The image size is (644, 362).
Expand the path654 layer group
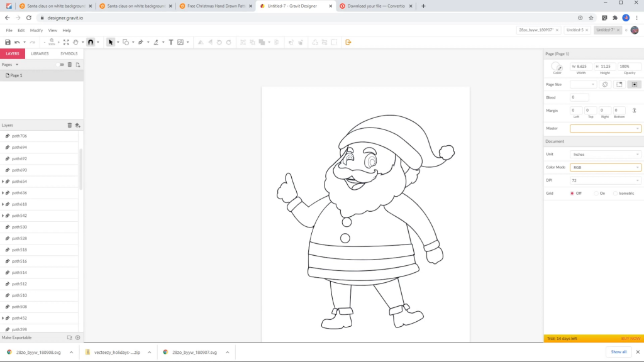point(3,182)
